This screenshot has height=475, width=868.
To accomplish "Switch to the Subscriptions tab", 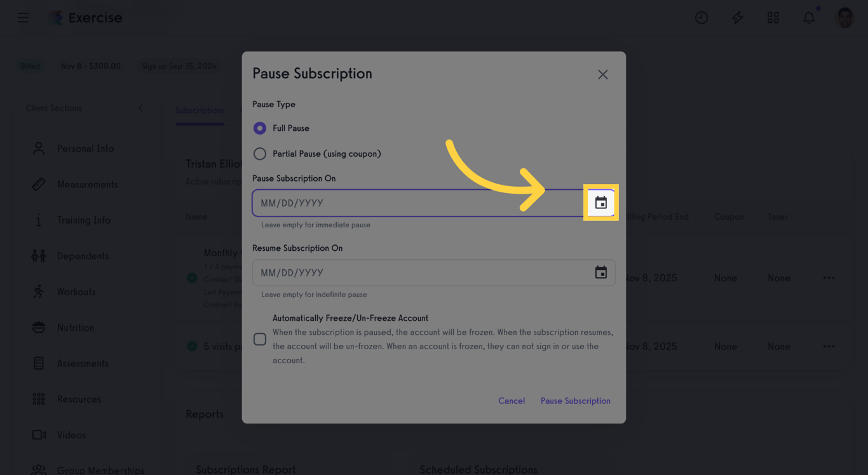I will pyautogui.click(x=200, y=110).
